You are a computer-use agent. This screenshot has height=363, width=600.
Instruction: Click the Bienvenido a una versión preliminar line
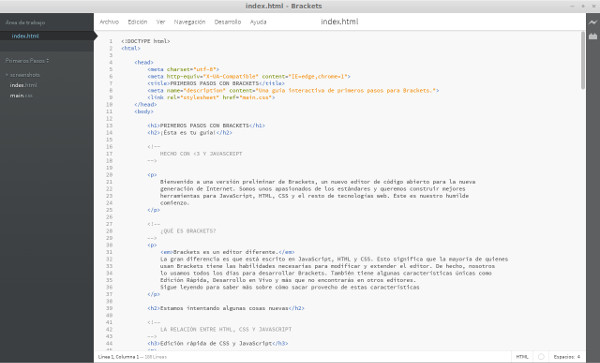(318, 182)
